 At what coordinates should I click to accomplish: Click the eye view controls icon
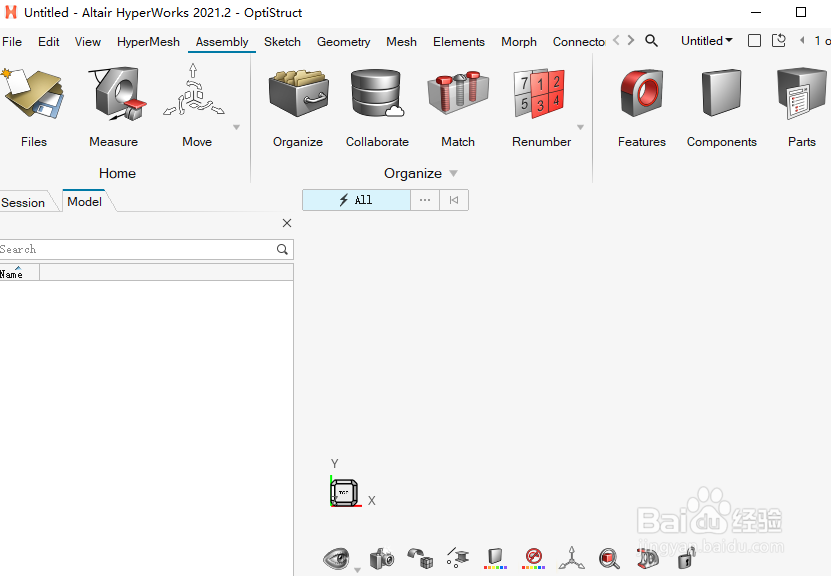tap(336, 558)
